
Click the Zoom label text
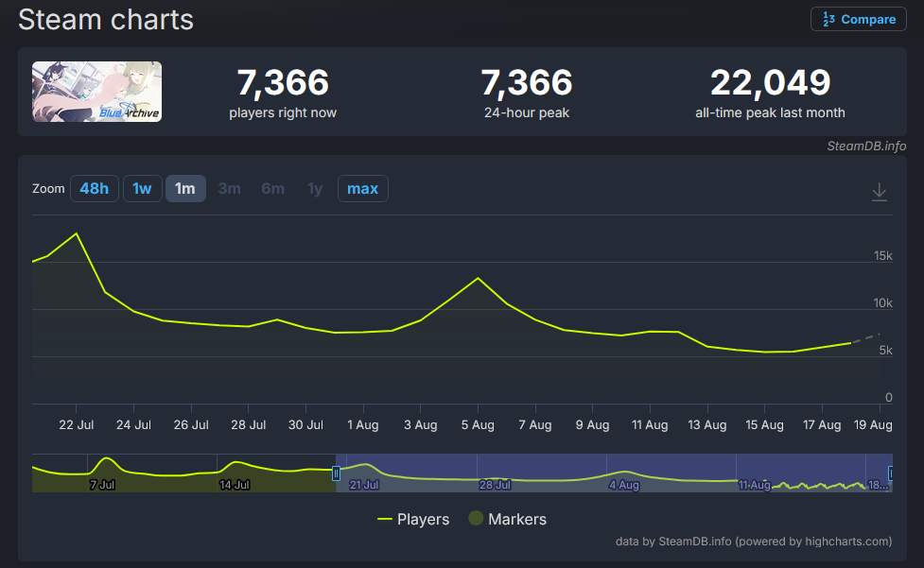click(48, 188)
